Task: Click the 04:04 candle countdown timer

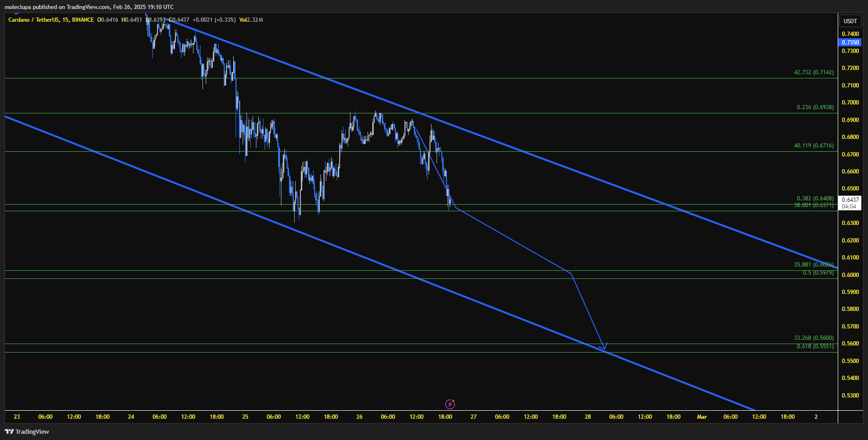Action: pos(849,207)
